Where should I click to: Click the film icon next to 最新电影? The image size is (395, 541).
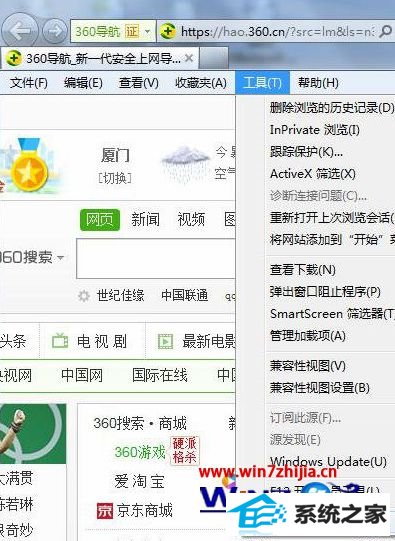tap(166, 341)
